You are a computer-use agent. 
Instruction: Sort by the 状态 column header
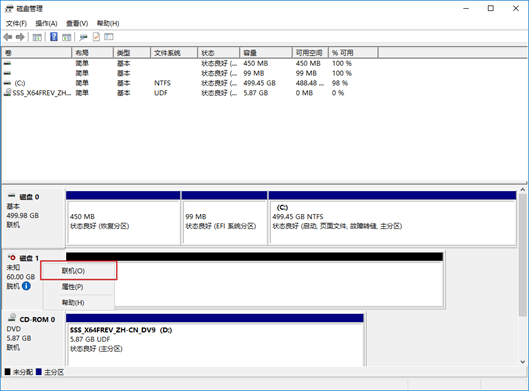pos(219,53)
